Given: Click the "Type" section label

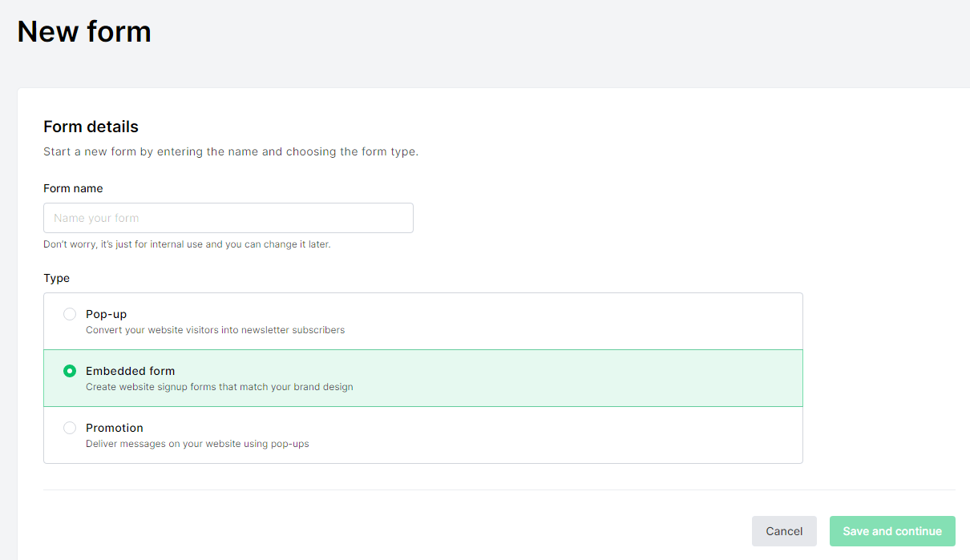Looking at the screenshot, I should (56, 278).
